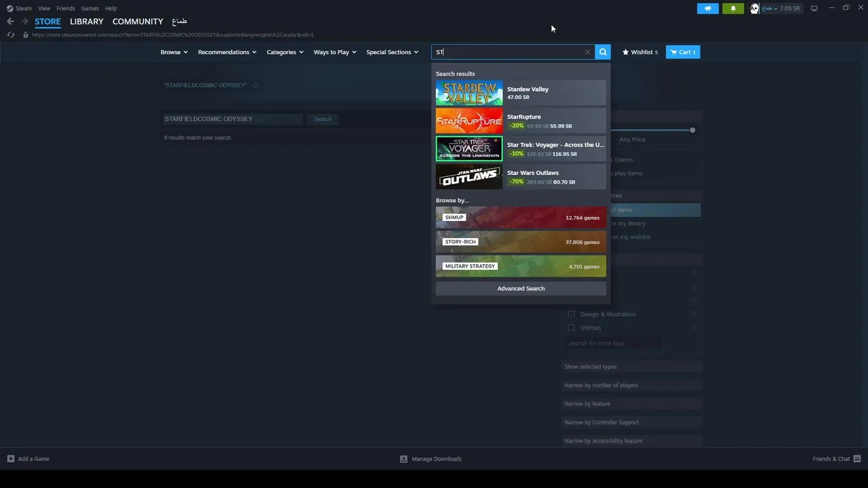Screen dimensions: 868x488
Task: Open the Categories dropdown
Action: tap(285, 52)
